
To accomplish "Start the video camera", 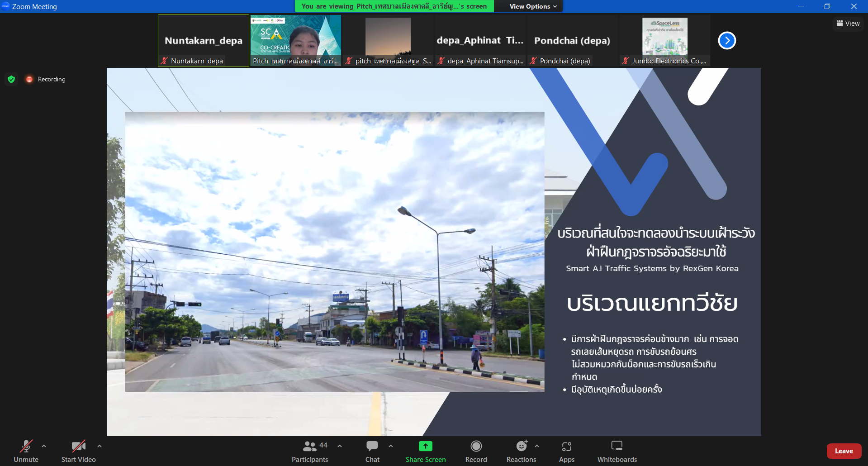I will pyautogui.click(x=78, y=451).
